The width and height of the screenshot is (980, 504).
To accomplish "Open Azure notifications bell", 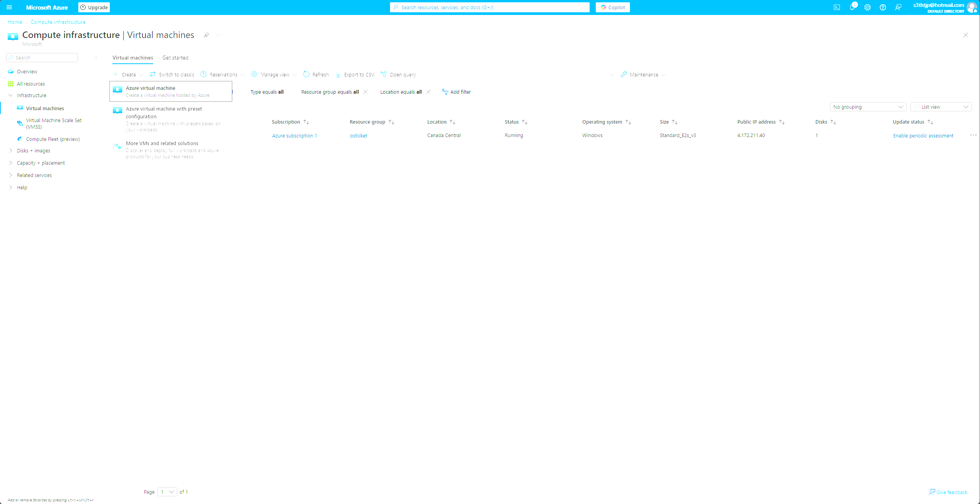I will [x=852, y=7].
